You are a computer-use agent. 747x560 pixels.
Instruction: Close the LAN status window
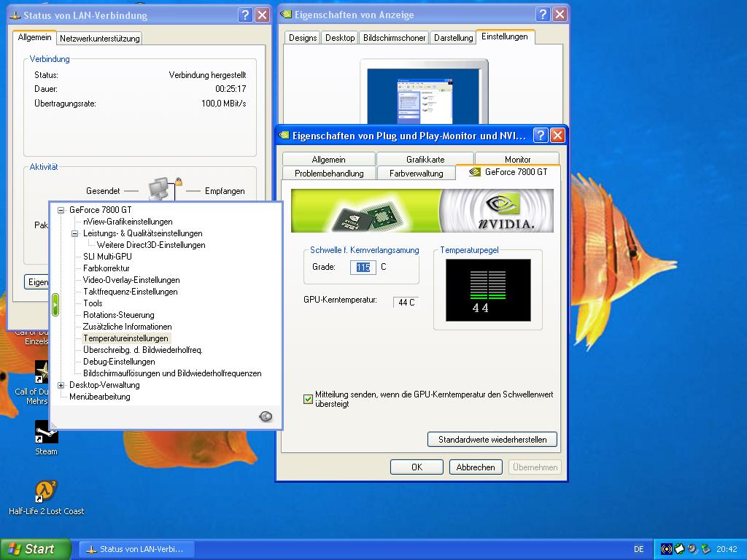click(x=262, y=15)
